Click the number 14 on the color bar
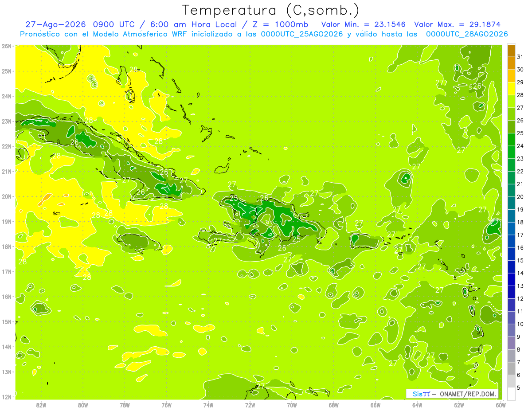The height and width of the screenshot is (411, 532). coord(520,273)
